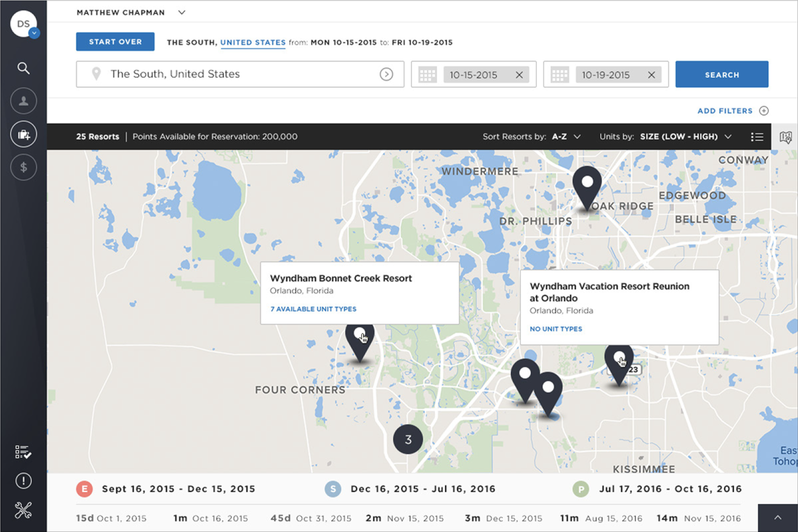Image resolution: width=798 pixels, height=532 pixels.
Task: Click the numbered 3 cluster pin on the map
Action: pos(408,439)
